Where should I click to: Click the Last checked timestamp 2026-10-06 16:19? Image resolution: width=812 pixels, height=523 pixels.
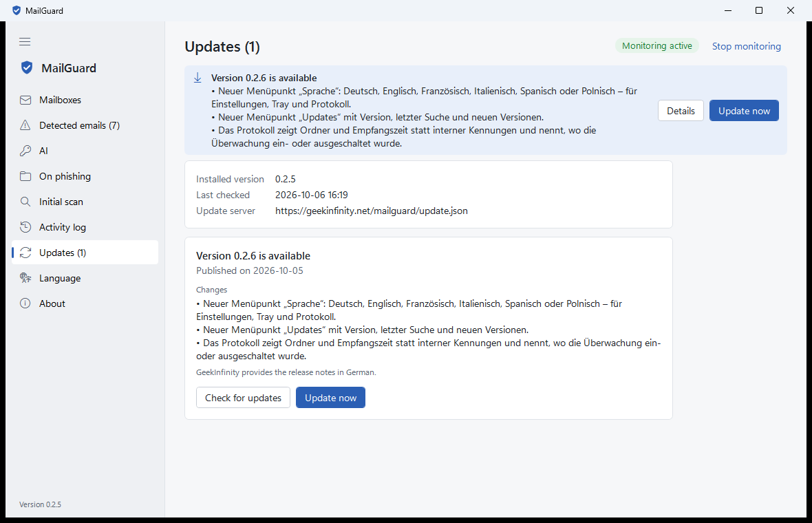point(311,195)
